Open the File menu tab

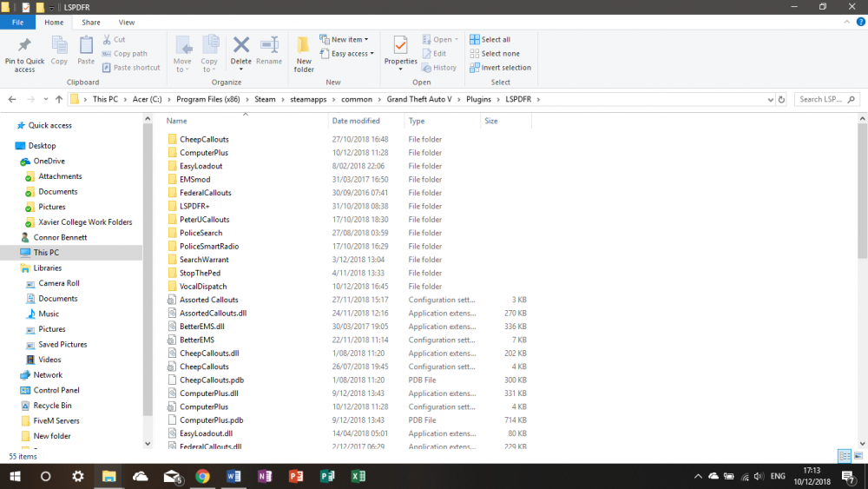pyautogui.click(x=17, y=23)
